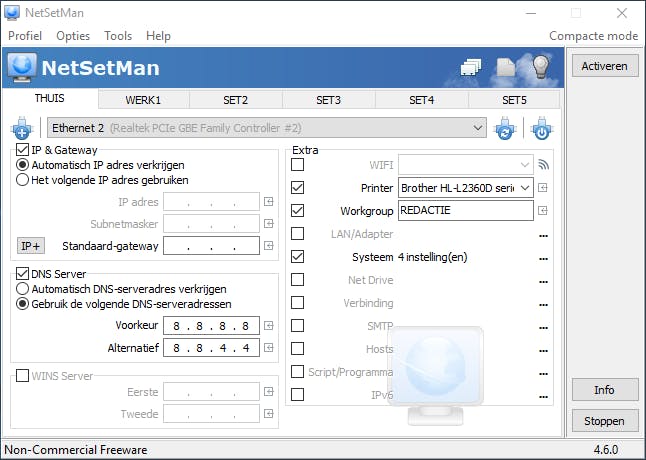Uncheck the Printer checkbox
The image size is (646, 460).
pyautogui.click(x=297, y=188)
